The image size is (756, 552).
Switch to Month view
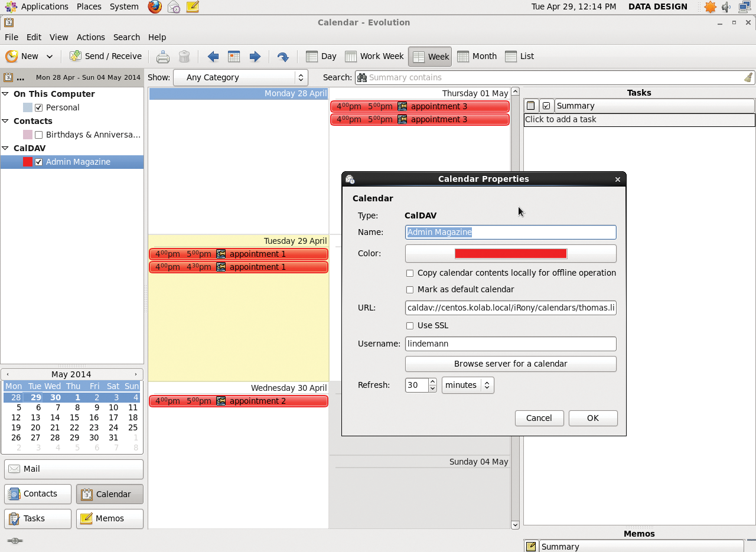coord(477,56)
